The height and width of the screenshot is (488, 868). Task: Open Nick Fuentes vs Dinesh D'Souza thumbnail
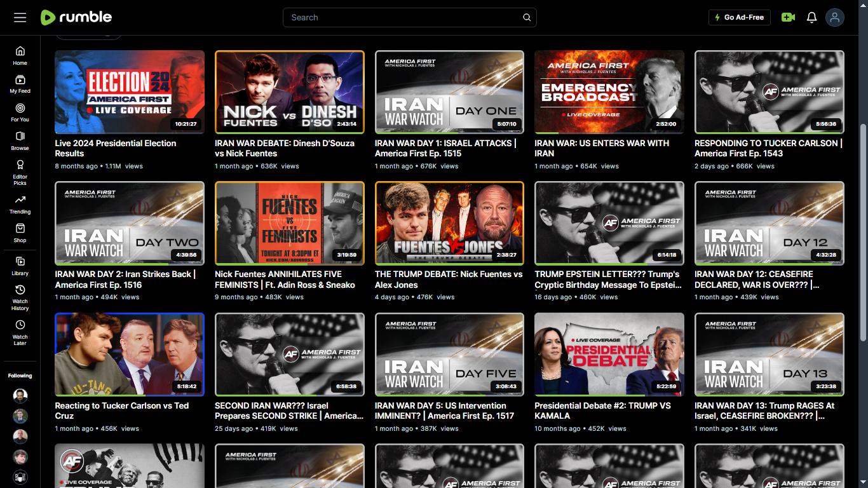click(x=290, y=92)
